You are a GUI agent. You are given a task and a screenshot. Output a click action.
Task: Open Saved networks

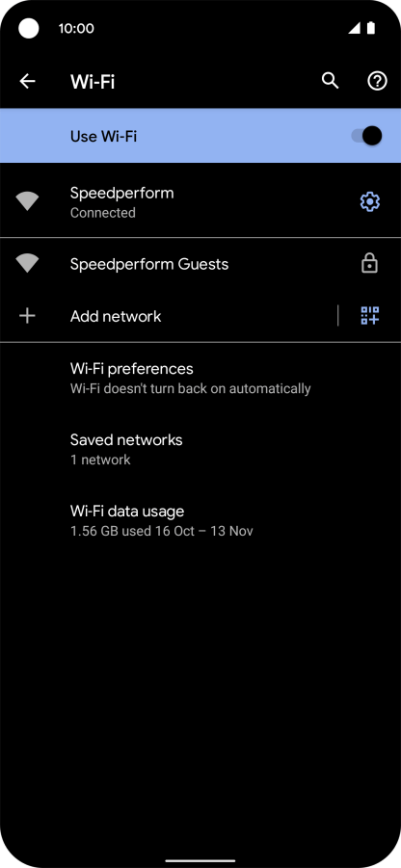pyautogui.click(x=200, y=449)
